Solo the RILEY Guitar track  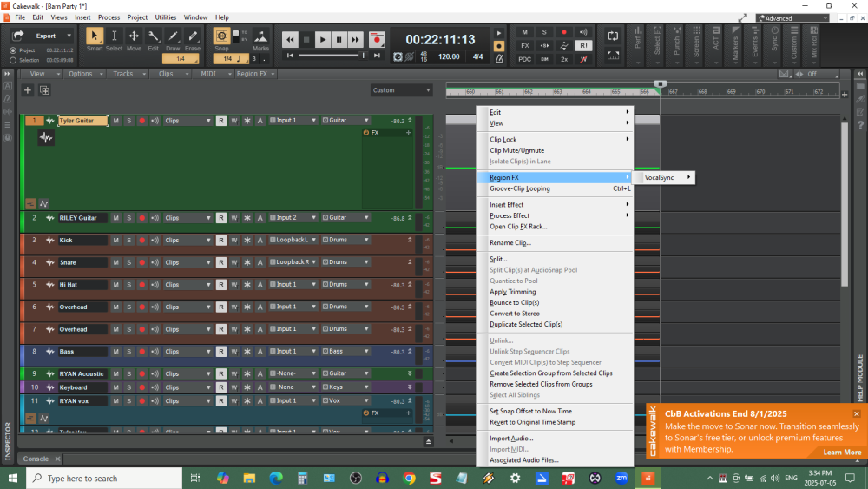128,218
